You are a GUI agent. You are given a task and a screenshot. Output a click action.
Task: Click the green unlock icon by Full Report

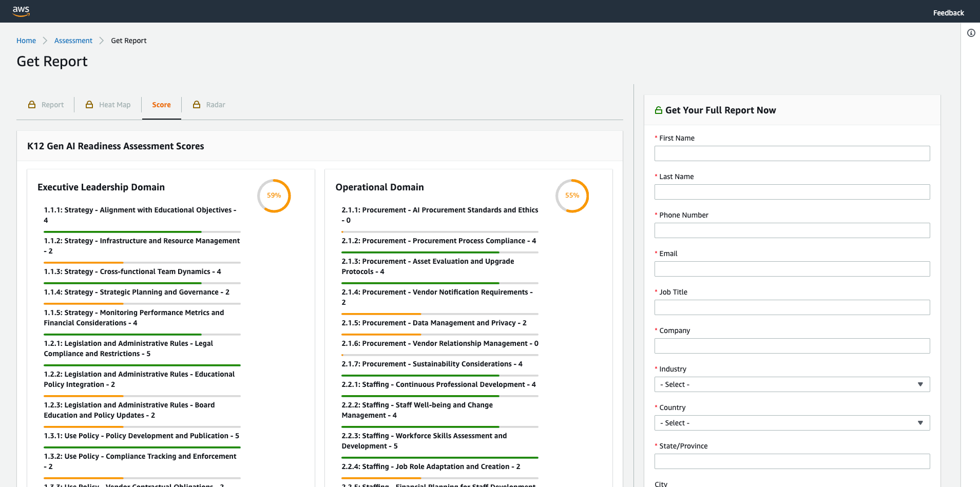(659, 110)
